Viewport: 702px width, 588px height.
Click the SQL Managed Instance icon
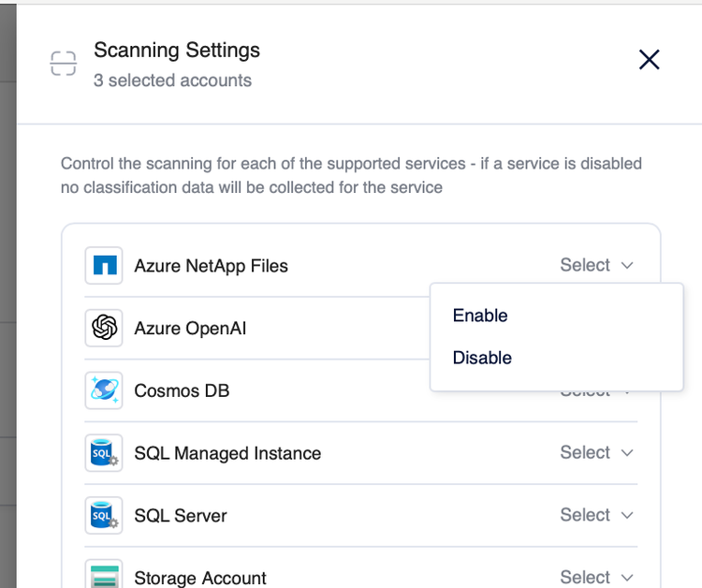pos(104,453)
